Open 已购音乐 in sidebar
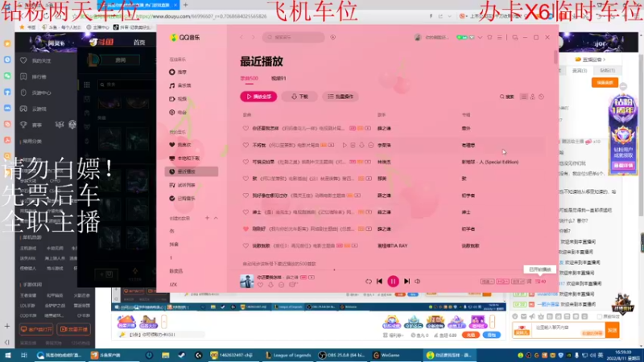 (183, 198)
